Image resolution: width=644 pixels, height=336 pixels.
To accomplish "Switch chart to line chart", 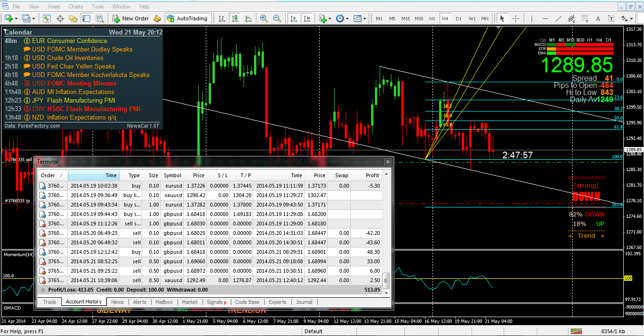I will click(x=248, y=18).
